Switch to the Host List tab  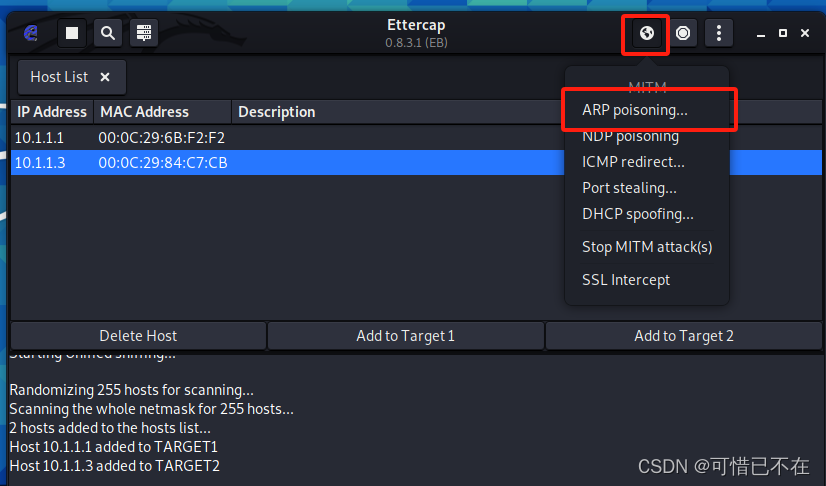[x=59, y=77]
